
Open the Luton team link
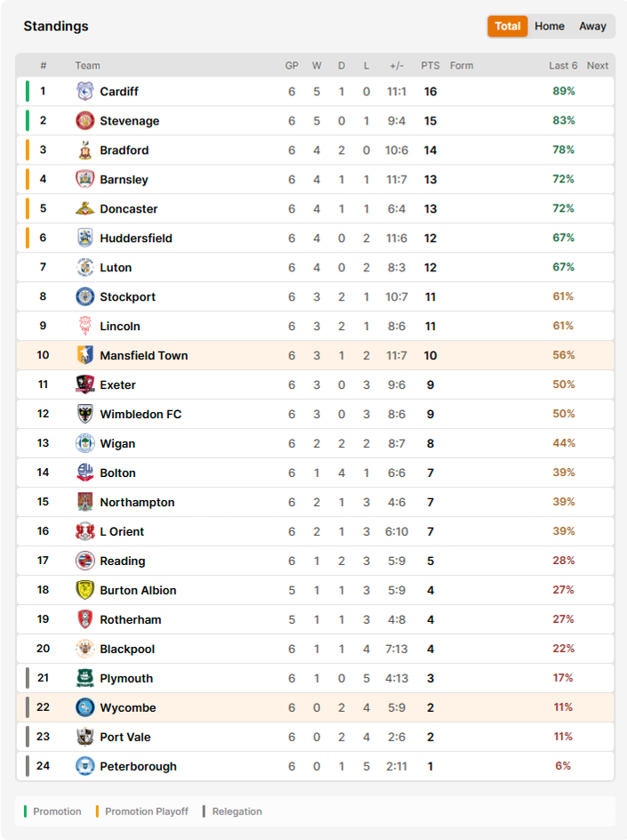point(116,267)
